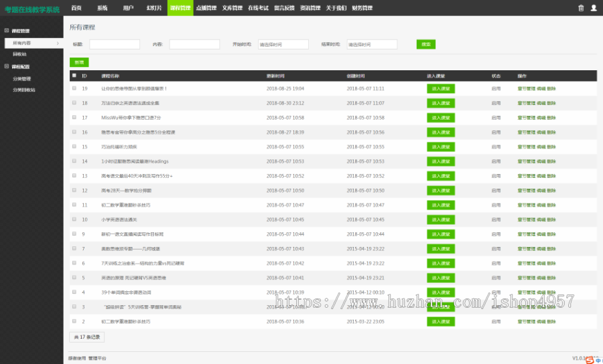Viewport: 603px width, 364px height.
Task: Select the checkbox for course ID 14
Action: 74,161
